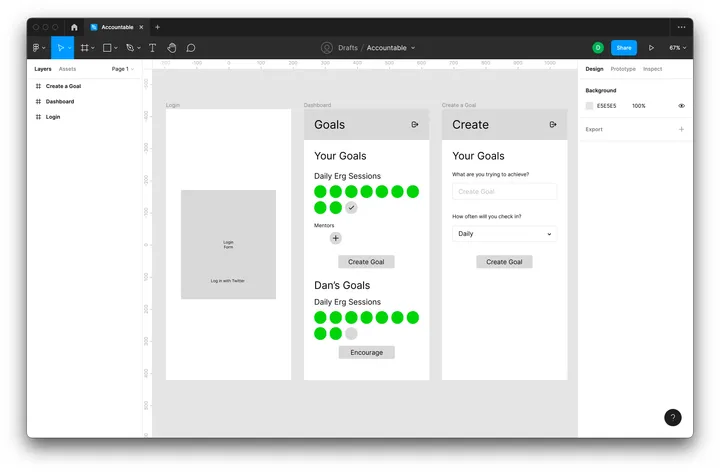Click Create Goal button in Create frame
Image resolution: width=720 pixels, height=473 pixels.
click(504, 262)
